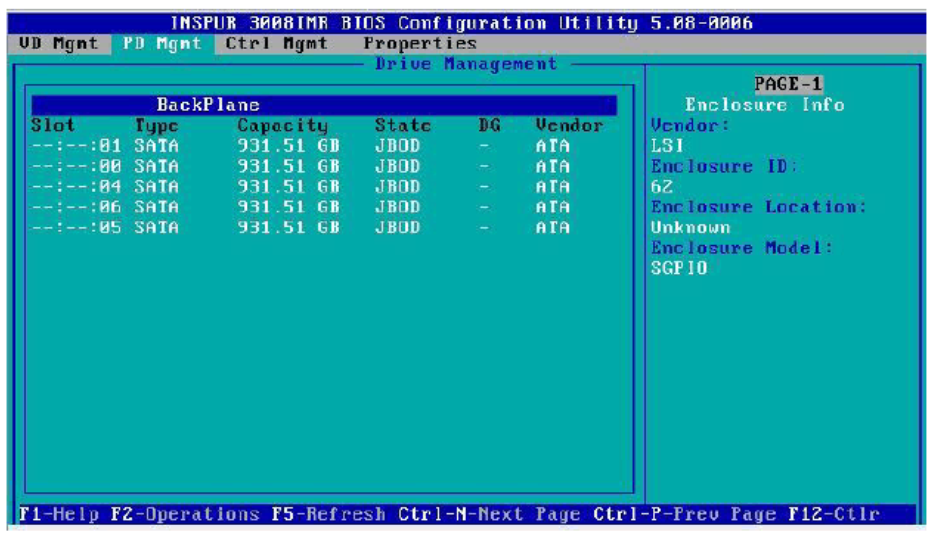Go to the Properties tab

pos(420,44)
